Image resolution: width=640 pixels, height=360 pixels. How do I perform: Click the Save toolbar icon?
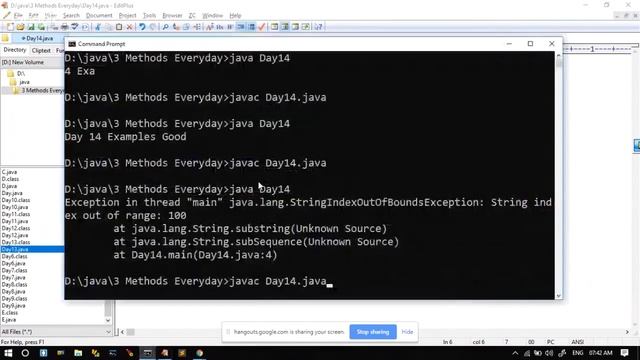point(31,27)
